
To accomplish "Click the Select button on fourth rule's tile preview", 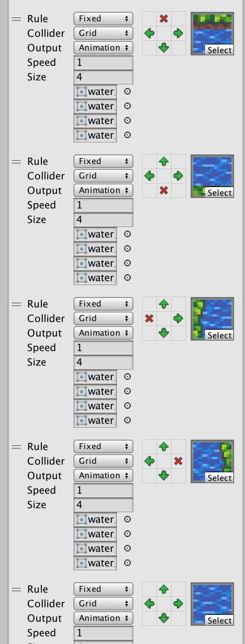I will 220,478.
